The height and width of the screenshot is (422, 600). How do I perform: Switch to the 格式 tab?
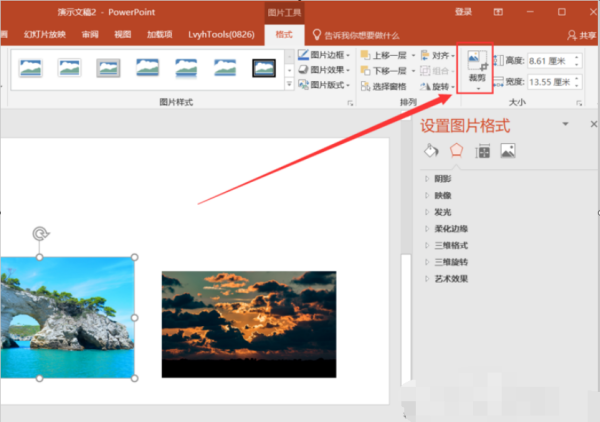click(x=284, y=35)
